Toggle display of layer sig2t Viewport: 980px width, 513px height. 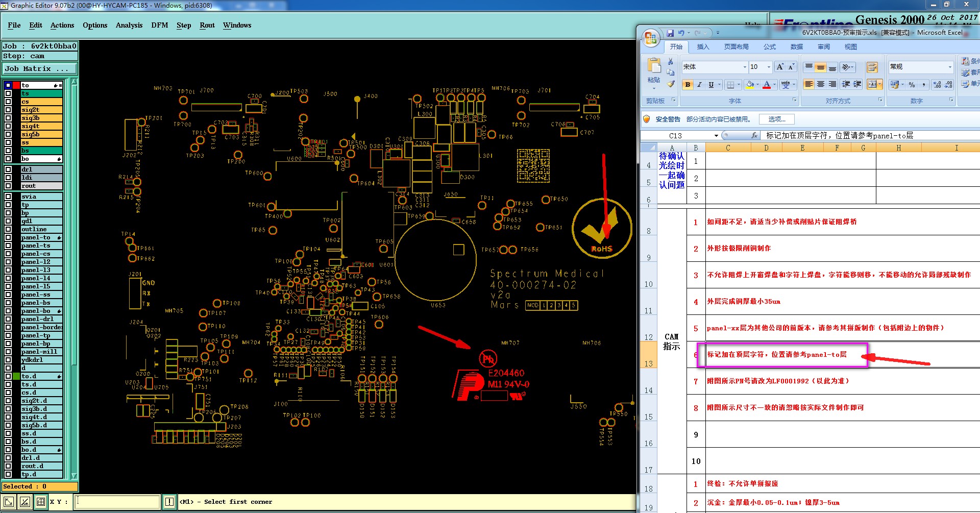(x=8, y=110)
